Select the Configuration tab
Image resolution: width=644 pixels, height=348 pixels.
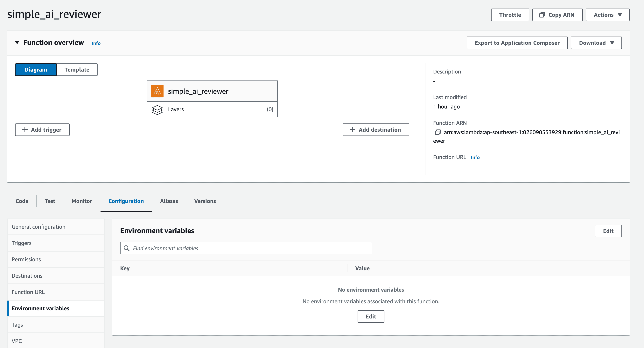(x=126, y=201)
